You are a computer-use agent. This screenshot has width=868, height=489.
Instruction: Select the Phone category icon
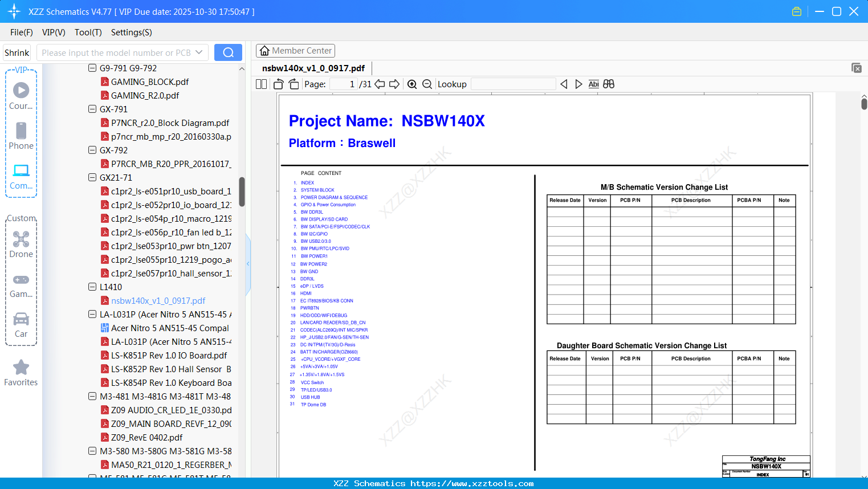21,131
